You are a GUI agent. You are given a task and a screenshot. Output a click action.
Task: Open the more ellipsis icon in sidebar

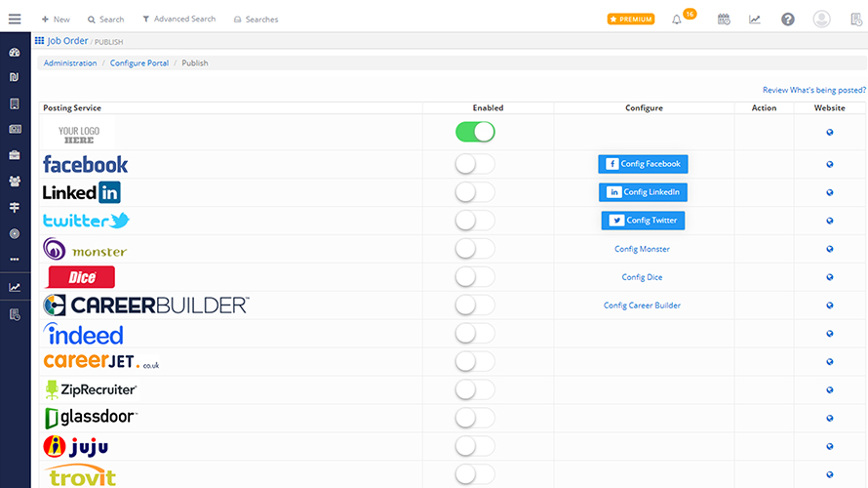(x=15, y=259)
